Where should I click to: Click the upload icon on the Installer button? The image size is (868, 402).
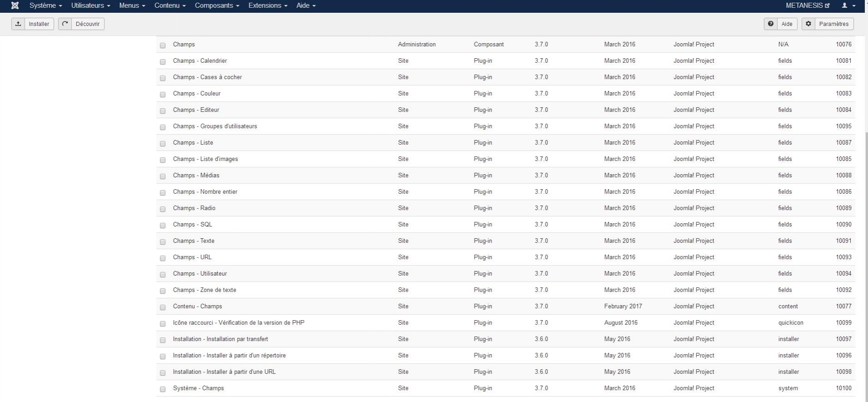(18, 24)
